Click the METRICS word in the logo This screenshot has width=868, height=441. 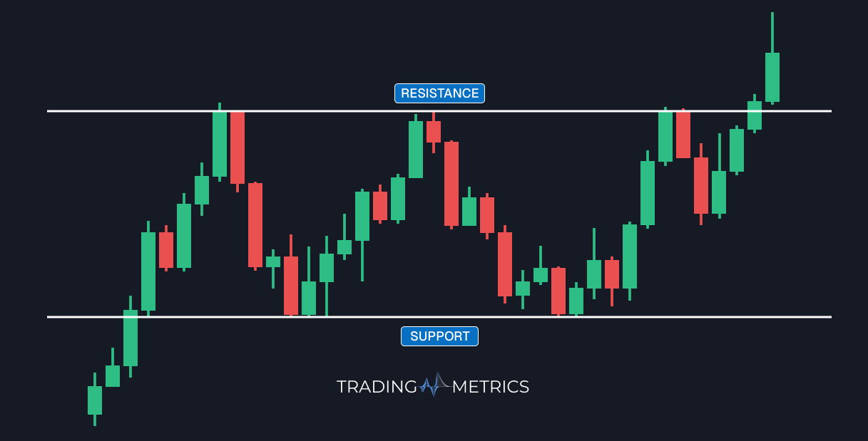point(491,387)
